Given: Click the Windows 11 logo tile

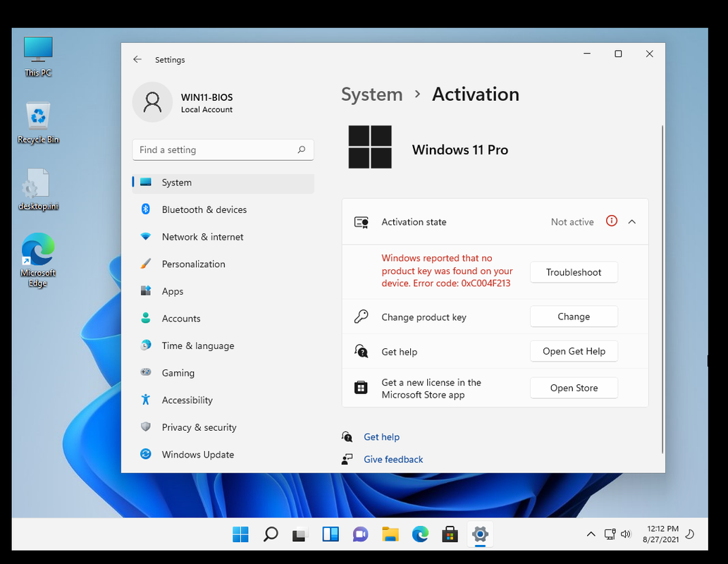Looking at the screenshot, I should click(x=370, y=147).
